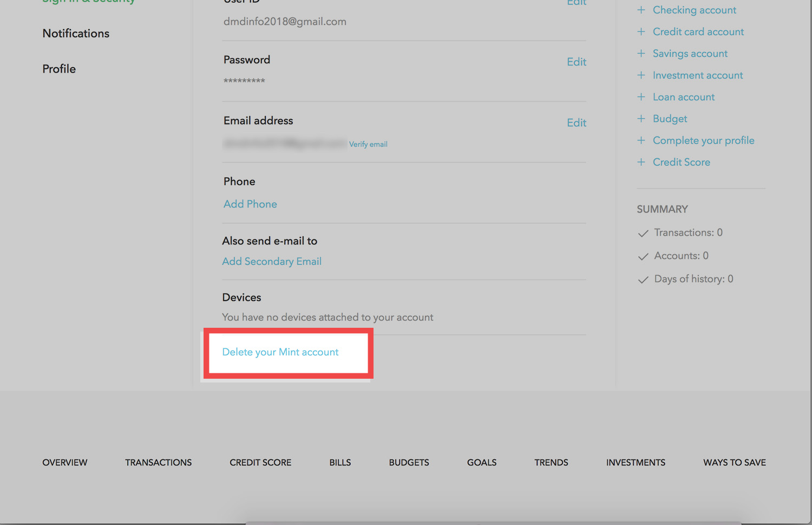Edit the Password field

(x=576, y=62)
